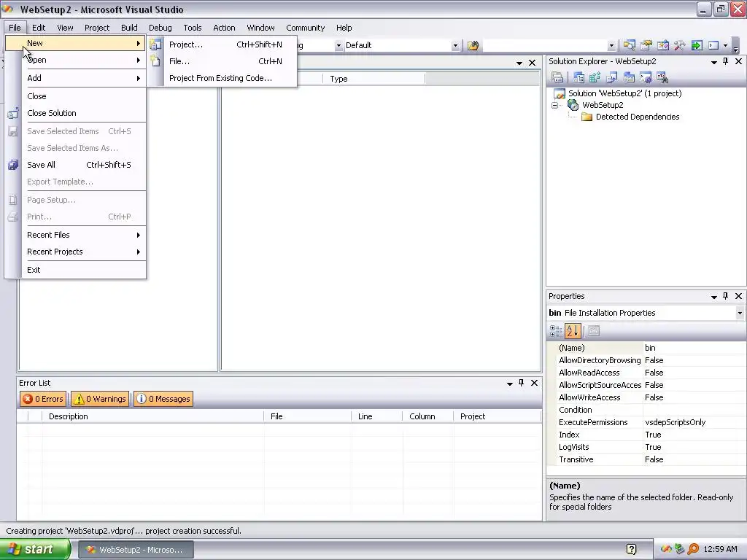Click the Project column header in Error List
Image resolution: width=747 pixels, height=560 pixels.
497,416
